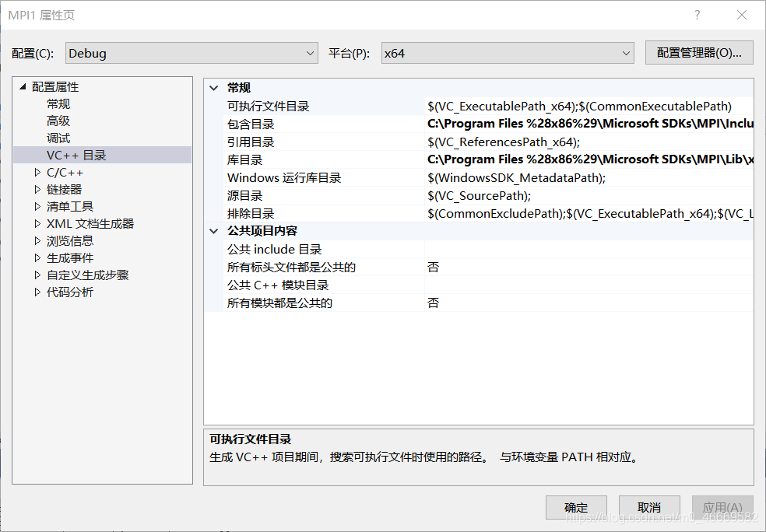Collapse the 配置属性 root node
Image resolution: width=766 pixels, height=532 pixels.
coord(23,86)
